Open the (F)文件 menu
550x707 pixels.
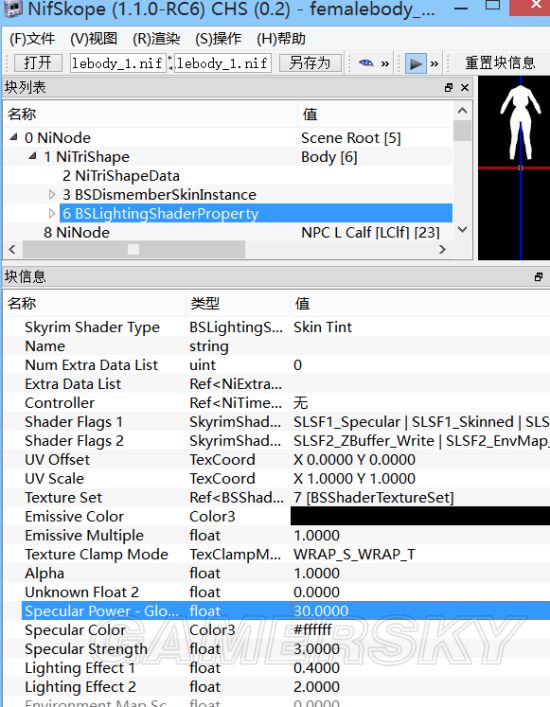32,39
